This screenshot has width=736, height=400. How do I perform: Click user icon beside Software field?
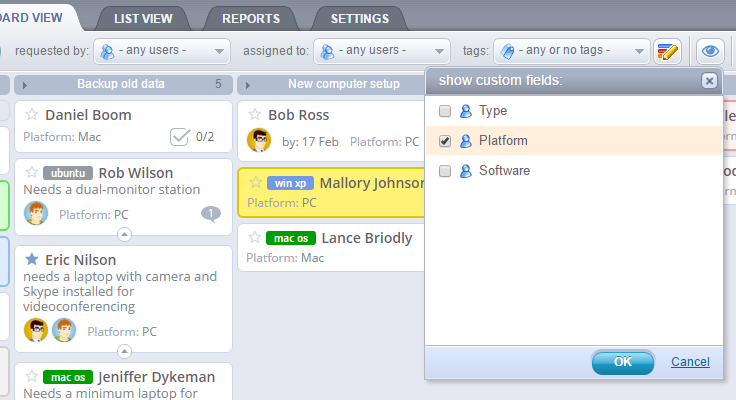pos(466,171)
